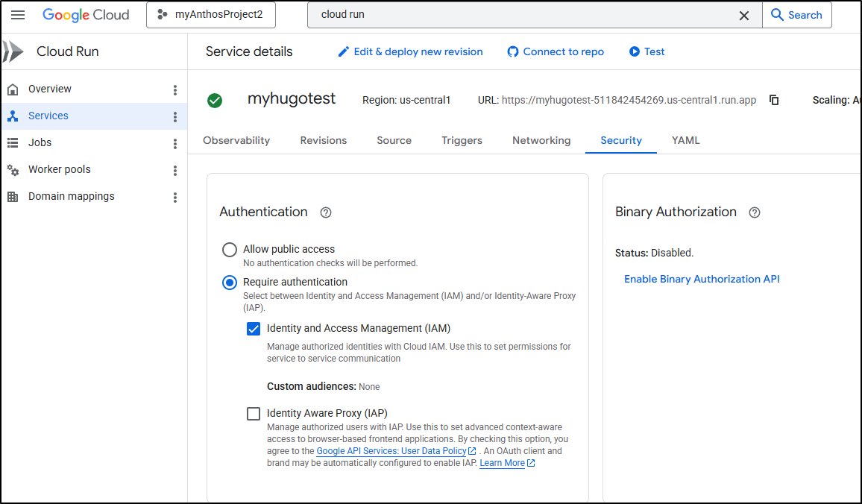Select the Require authentication radio button
The width and height of the screenshot is (862, 504).
click(x=230, y=283)
